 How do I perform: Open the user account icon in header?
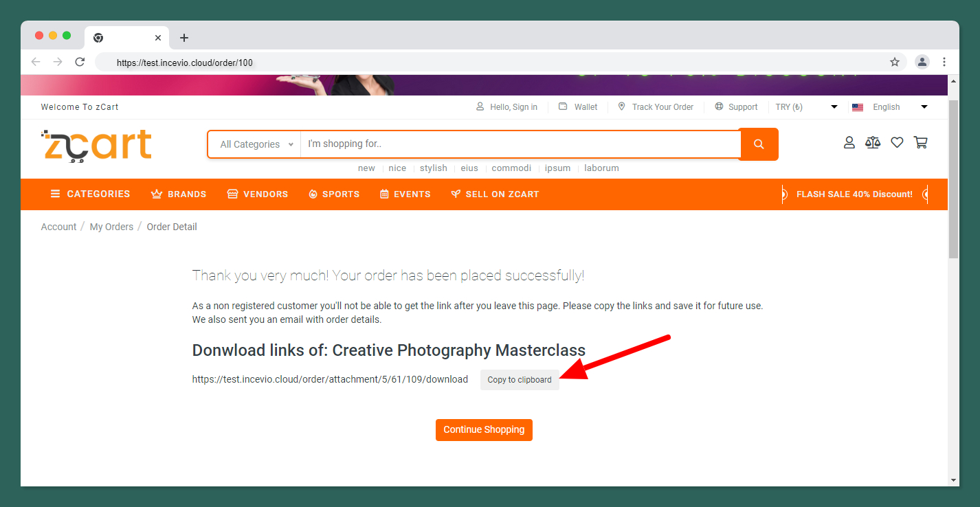tap(849, 143)
